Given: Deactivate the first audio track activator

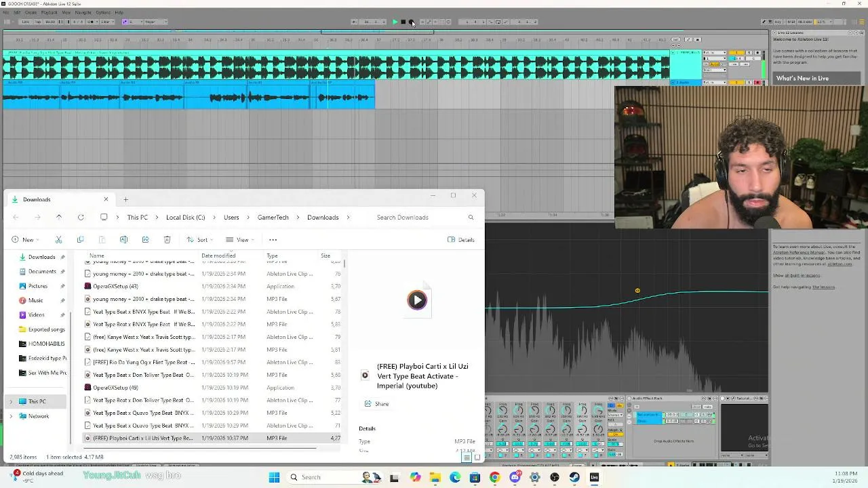Looking at the screenshot, I should [736, 53].
